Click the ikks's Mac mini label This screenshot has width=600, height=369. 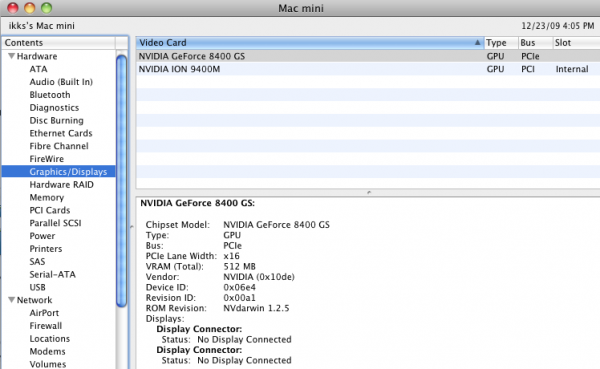[41, 26]
